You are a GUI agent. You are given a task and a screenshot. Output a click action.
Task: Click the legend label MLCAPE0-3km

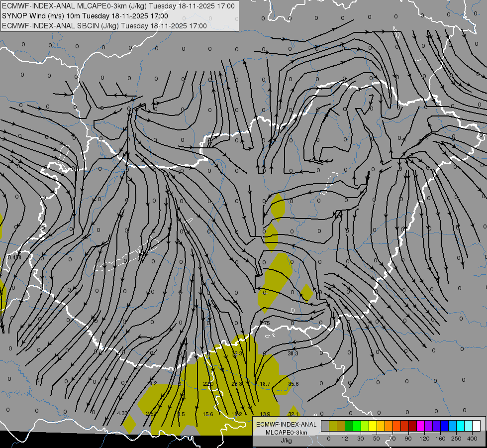(x=287, y=433)
